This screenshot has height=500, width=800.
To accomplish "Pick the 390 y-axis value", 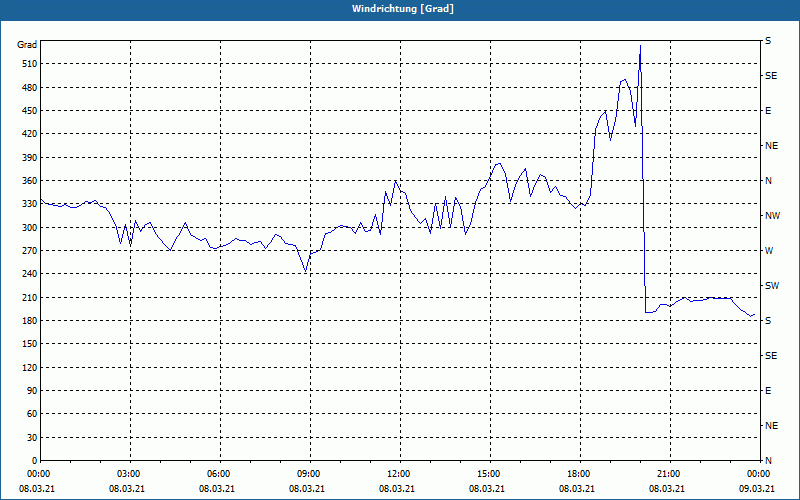I will click(30, 157).
